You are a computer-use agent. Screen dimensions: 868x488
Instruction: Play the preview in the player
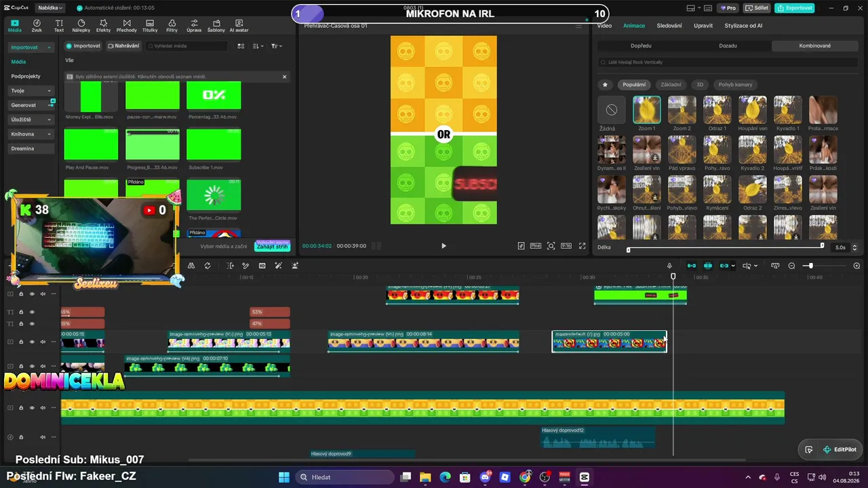click(443, 246)
